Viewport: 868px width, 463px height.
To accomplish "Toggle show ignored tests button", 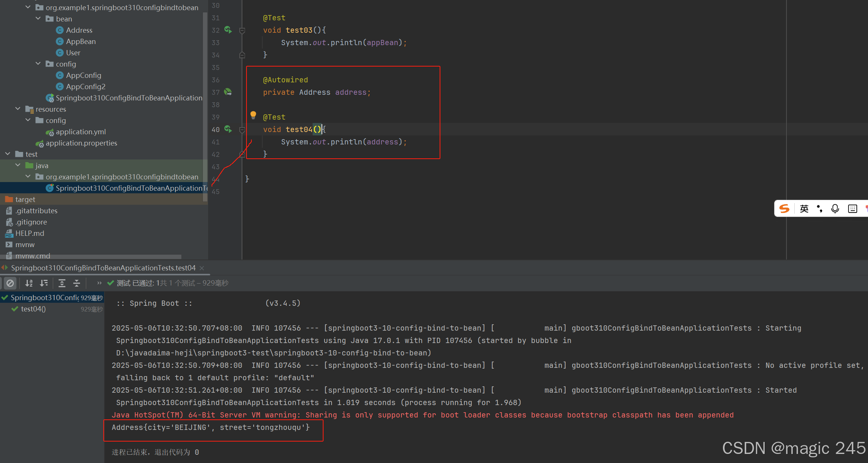I will point(10,283).
